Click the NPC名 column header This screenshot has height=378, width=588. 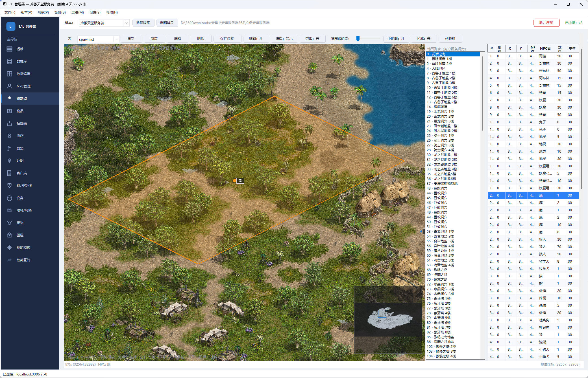(545, 48)
